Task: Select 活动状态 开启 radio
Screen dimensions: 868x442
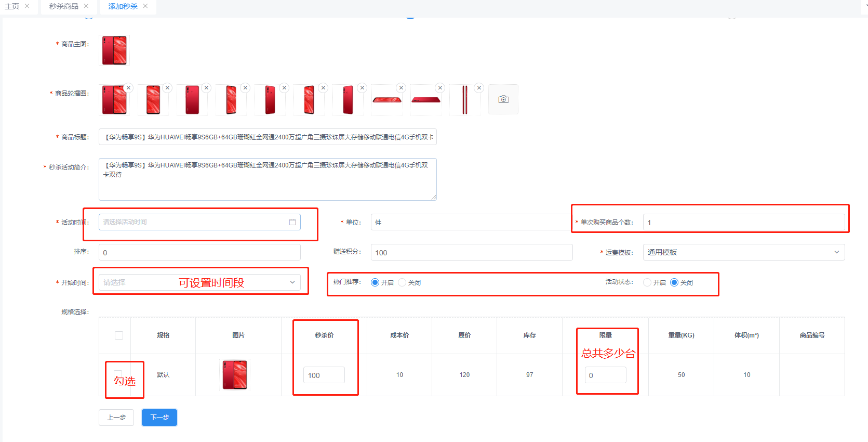Action: [647, 282]
